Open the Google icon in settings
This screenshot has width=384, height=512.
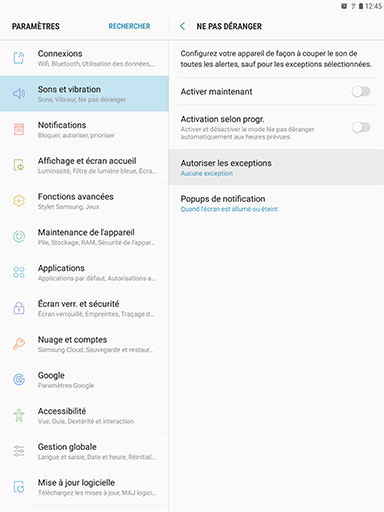[x=19, y=379]
